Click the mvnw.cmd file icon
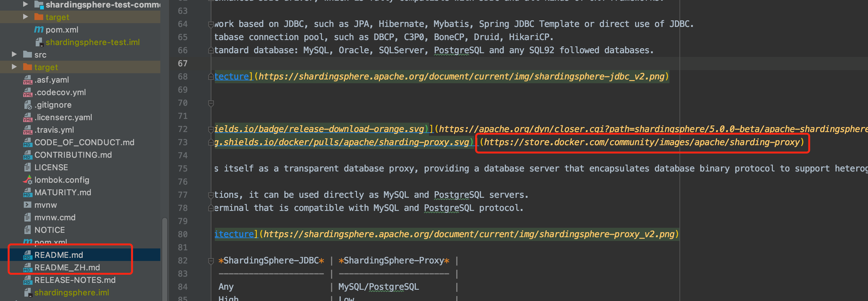The height and width of the screenshot is (301, 868). coord(28,217)
